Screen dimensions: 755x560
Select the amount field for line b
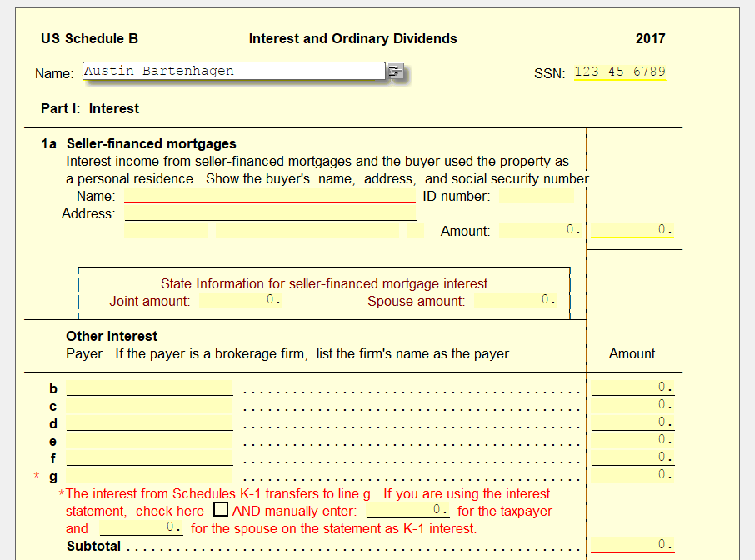[632, 387]
